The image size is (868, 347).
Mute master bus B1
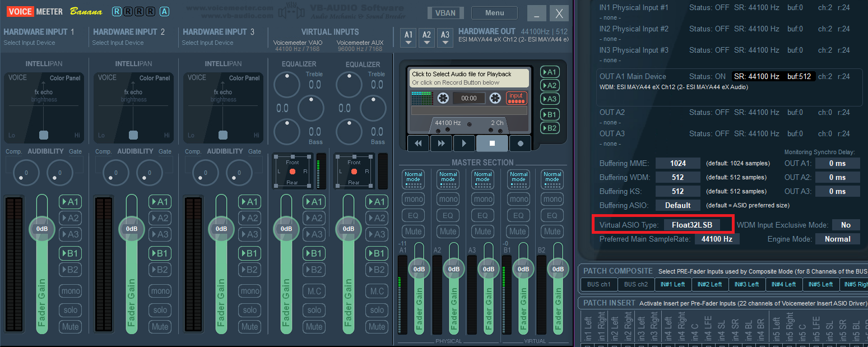click(518, 231)
